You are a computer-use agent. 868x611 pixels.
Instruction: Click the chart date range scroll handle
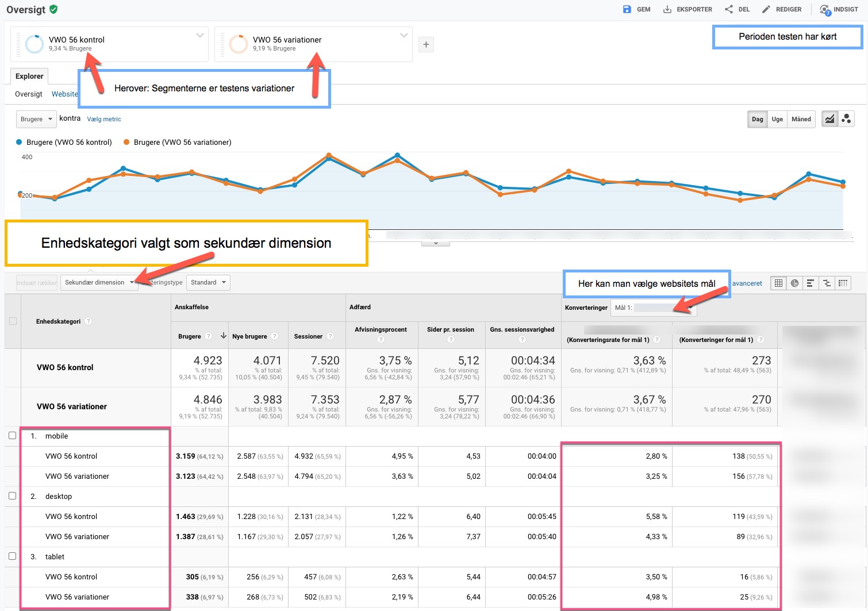click(436, 244)
